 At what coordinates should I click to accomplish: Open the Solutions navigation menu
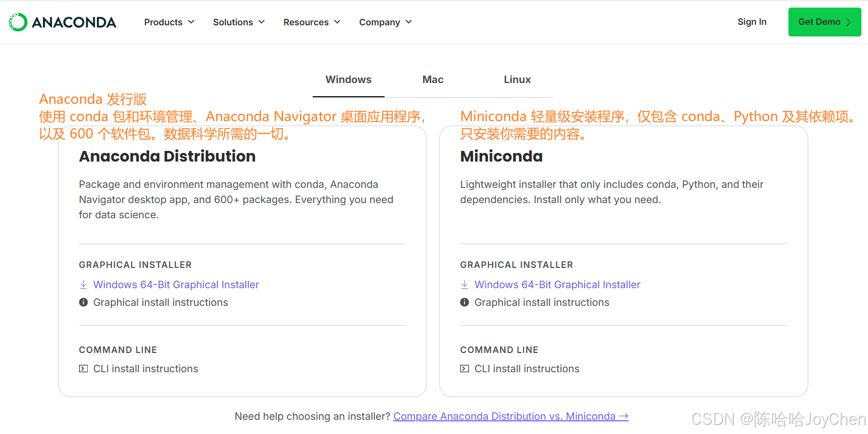[239, 22]
